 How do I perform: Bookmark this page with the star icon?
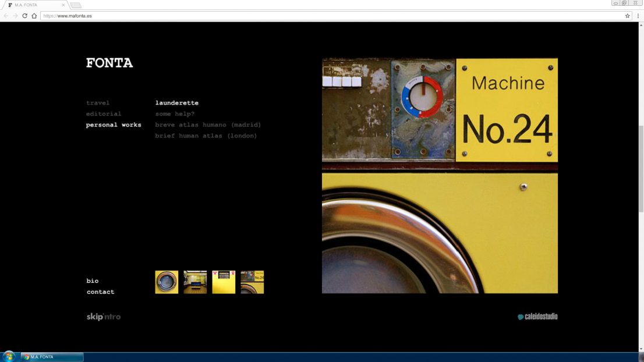[627, 16]
